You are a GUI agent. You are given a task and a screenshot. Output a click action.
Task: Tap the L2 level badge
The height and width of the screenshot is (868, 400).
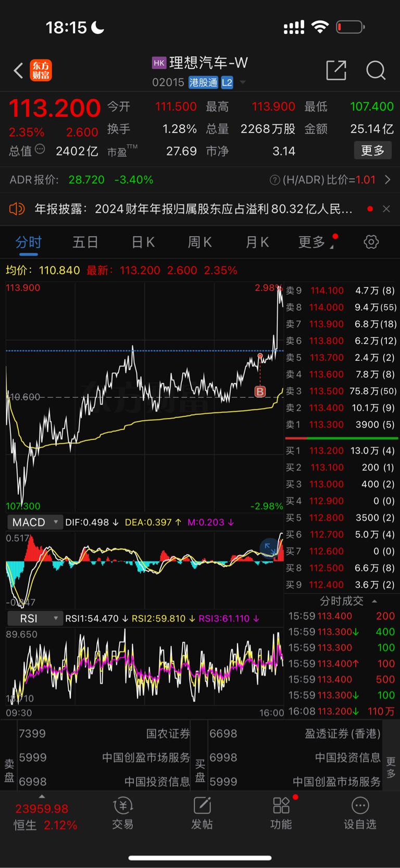(x=227, y=82)
